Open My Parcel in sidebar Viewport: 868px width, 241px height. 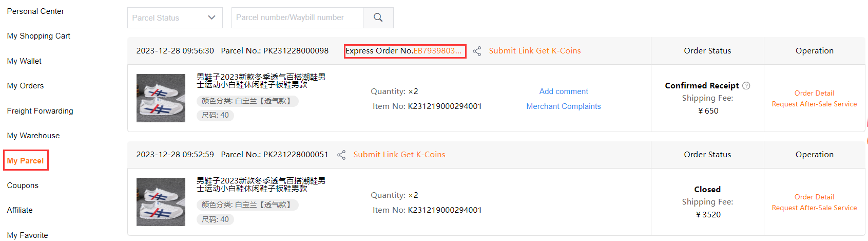[25, 160]
